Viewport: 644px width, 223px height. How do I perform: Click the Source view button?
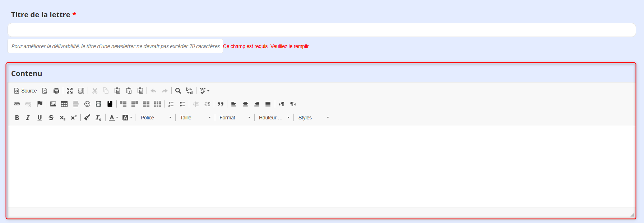coord(26,91)
